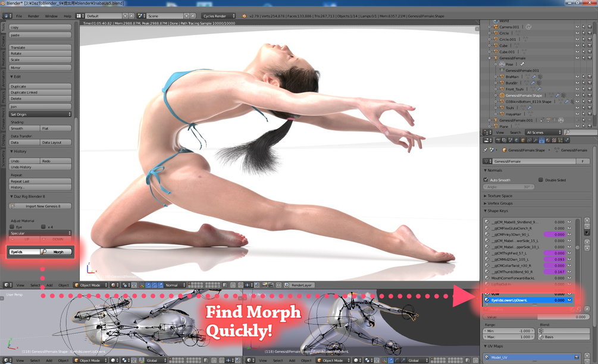Click the Import New Genesis 8 button
598x364 pixels.
pyautogui.click(x=40, y=206)
